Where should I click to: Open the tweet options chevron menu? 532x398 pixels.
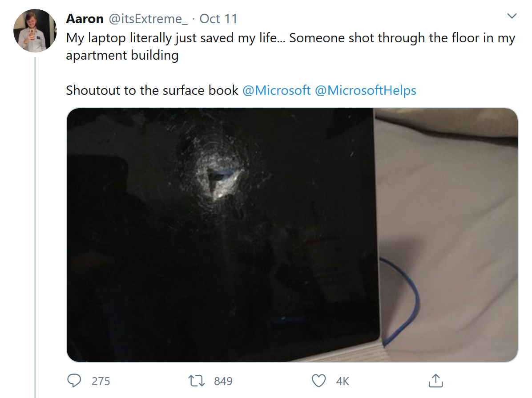point(512,16)
